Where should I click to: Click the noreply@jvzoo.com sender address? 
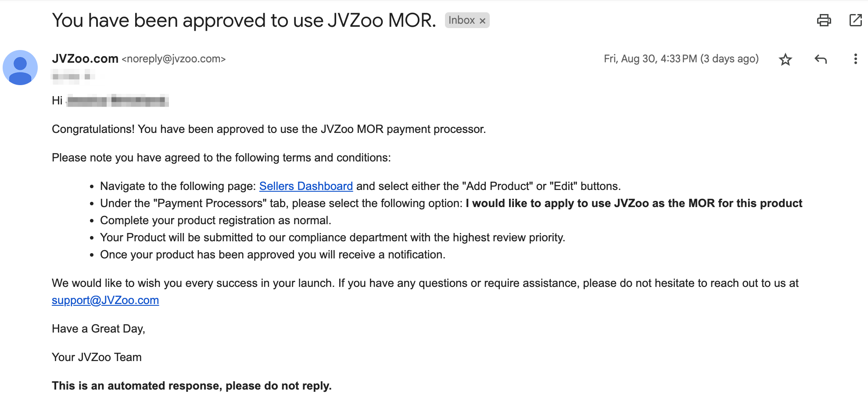174,59
